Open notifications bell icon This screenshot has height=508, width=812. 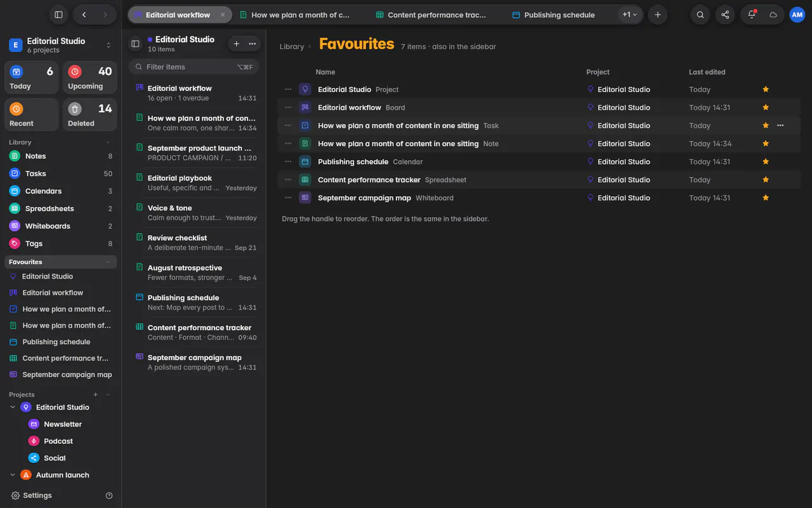pyautogui.click(x=752, y=15)
